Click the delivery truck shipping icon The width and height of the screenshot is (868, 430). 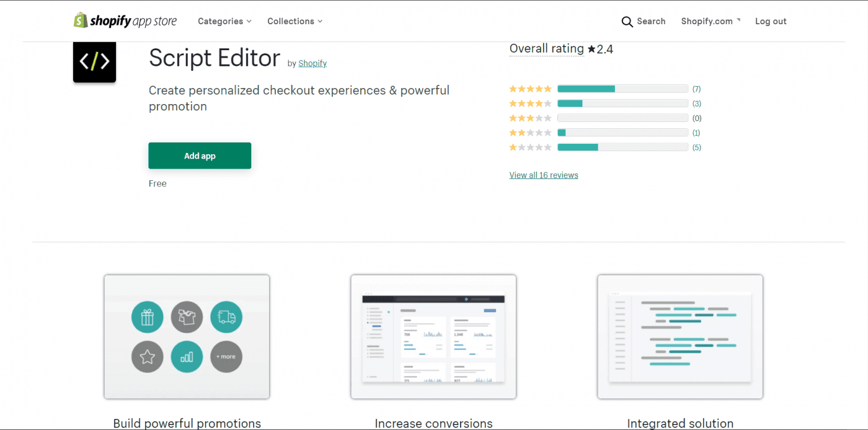coord(226,317)
